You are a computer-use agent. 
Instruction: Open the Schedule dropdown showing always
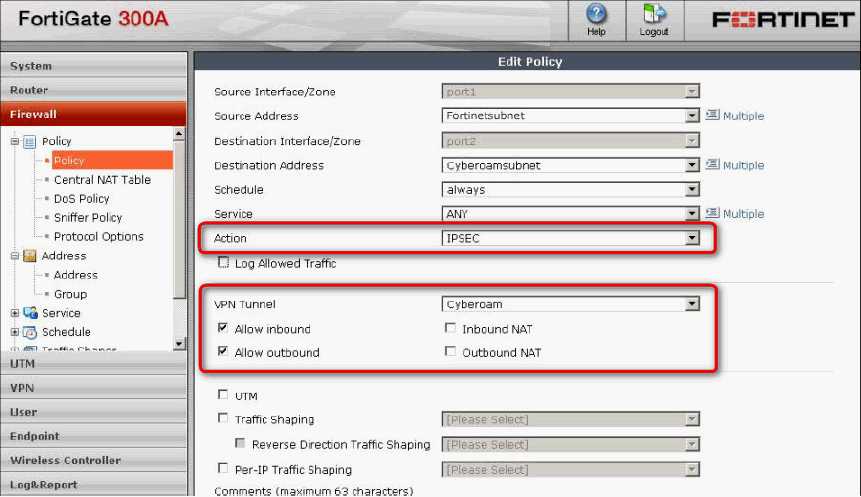pos(571,189)
